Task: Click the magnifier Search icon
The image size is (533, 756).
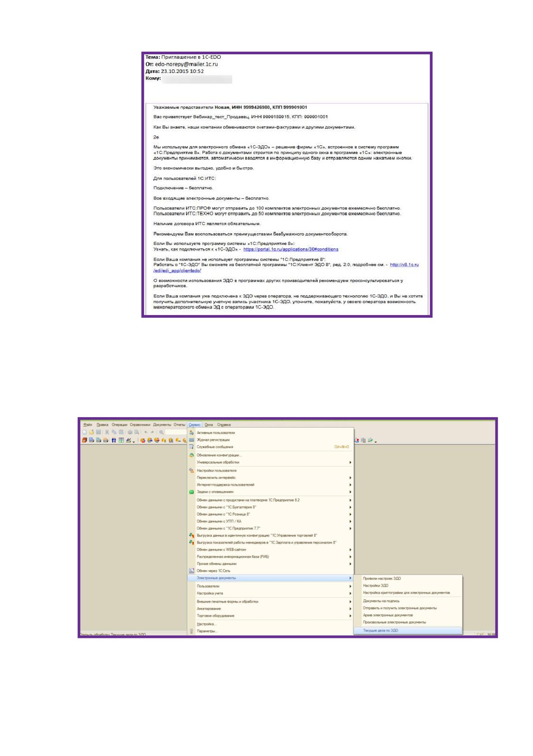Action: coord(161,432)
